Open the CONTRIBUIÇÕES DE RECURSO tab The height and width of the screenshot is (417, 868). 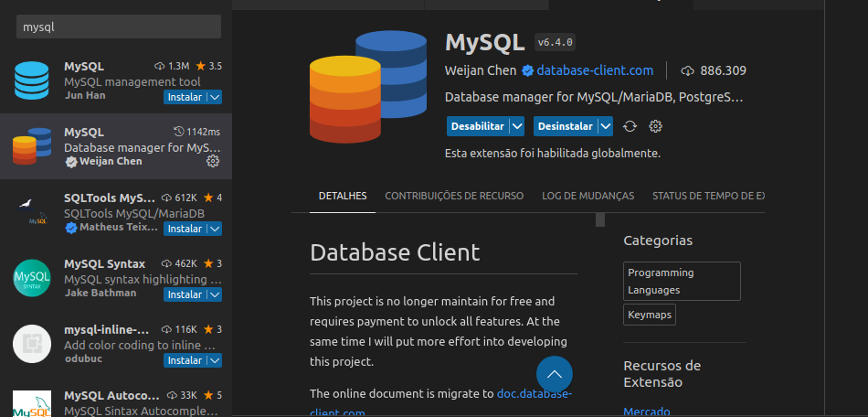pyautogui.click(x=454, y=196)
